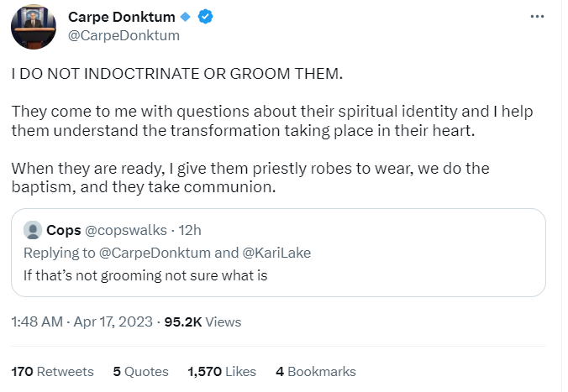Open the three-dot more options menu
568x392 pixels.
[x=537, y=17]
